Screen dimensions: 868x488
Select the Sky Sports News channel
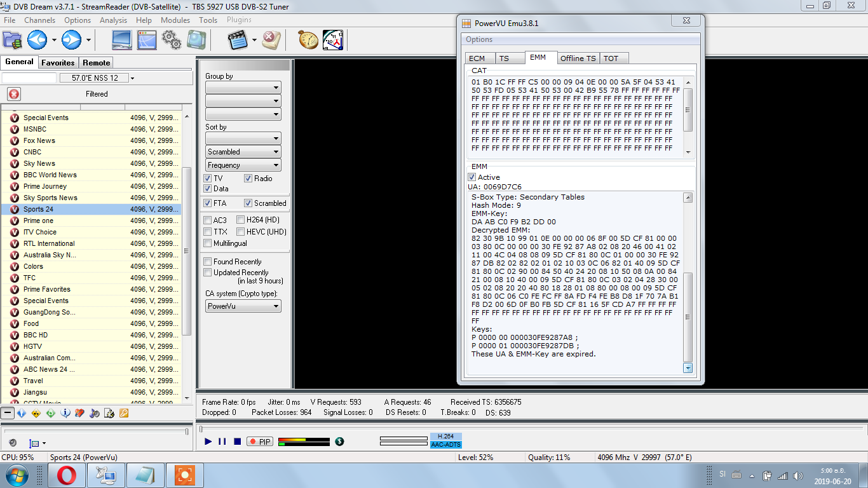click(x=91, y=198)
